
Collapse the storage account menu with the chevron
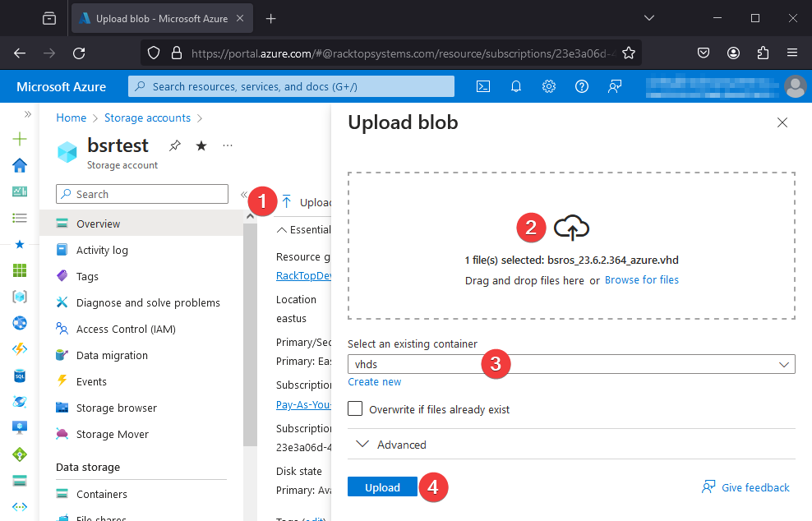pyautogui.click(x=243, y=194)
